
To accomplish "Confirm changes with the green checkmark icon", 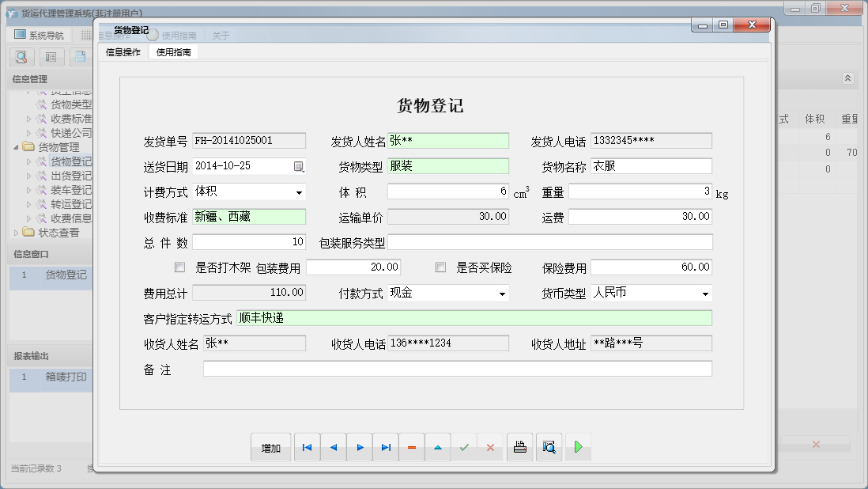I will point(464,447).
